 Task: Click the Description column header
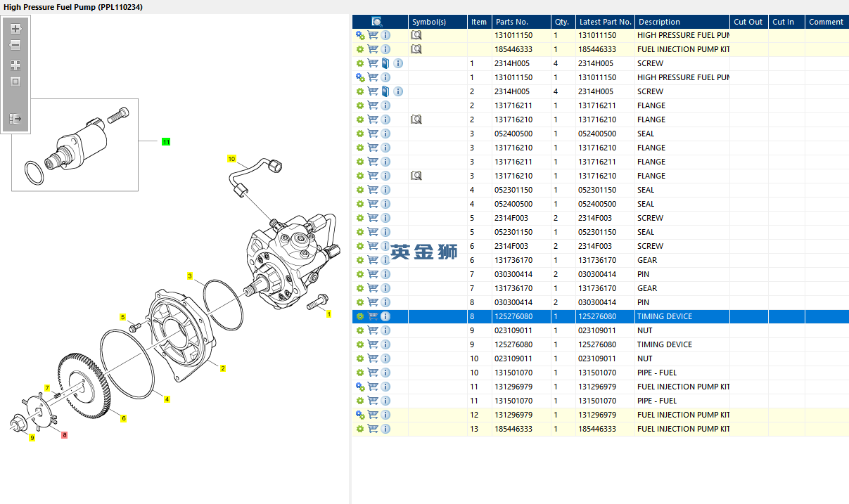coord(681,22)
